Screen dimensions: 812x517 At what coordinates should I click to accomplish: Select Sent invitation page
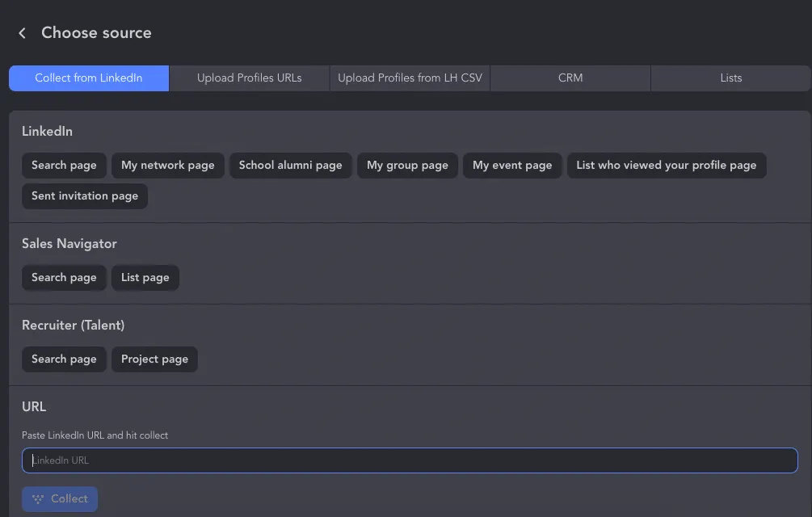(85, 196)
